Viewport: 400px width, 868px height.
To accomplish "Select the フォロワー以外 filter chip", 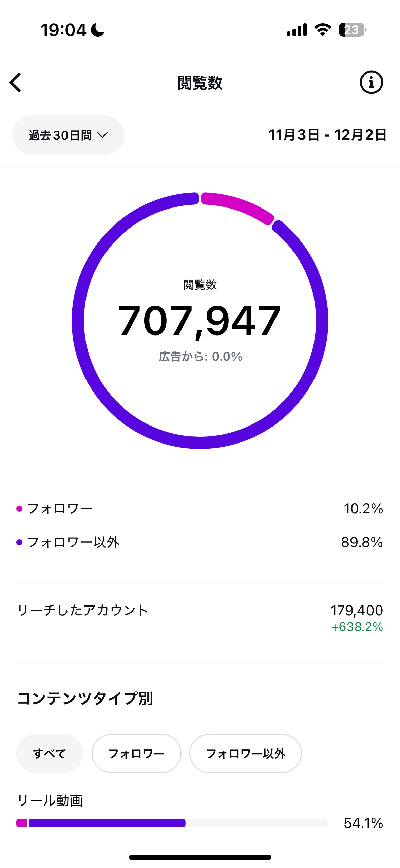I will click(246, 753).
